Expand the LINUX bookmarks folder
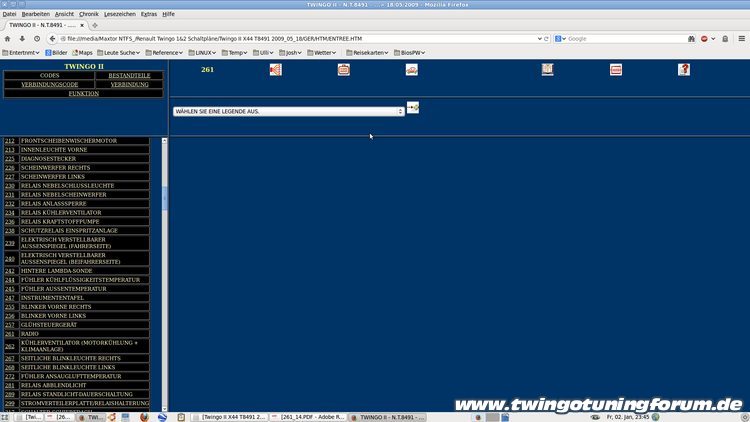 tap(203, 52)
